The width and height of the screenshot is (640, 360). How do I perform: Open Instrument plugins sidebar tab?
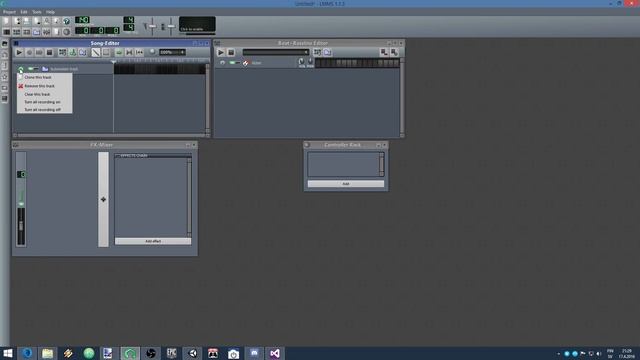[4, 44]
